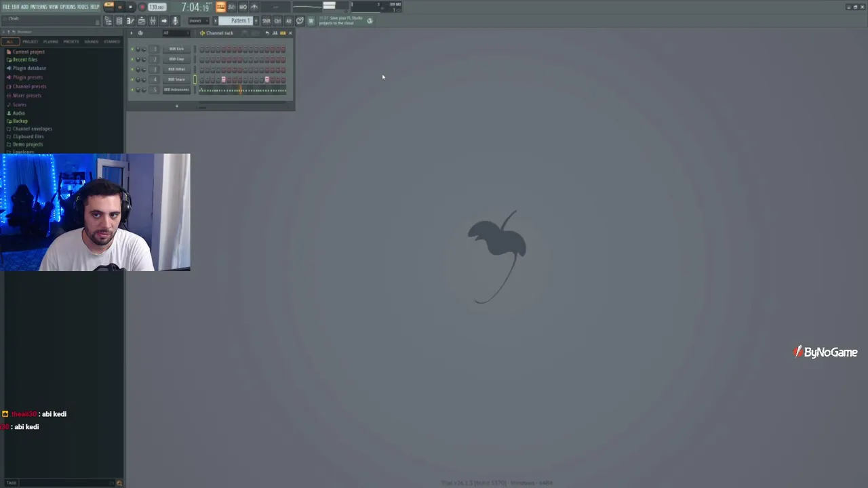Mute the 808 Snare channel
Screen dimensions: 868x488
click(x=132, y=79)
